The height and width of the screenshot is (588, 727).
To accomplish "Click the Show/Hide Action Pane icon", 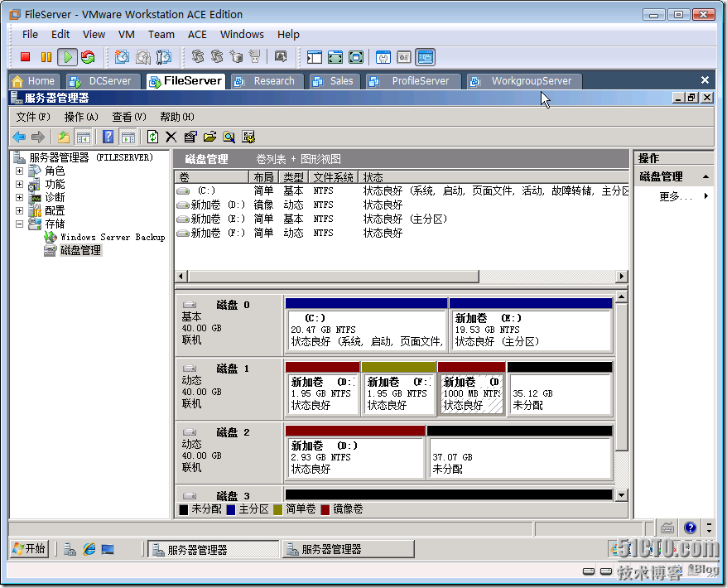I will click(128, 137).
